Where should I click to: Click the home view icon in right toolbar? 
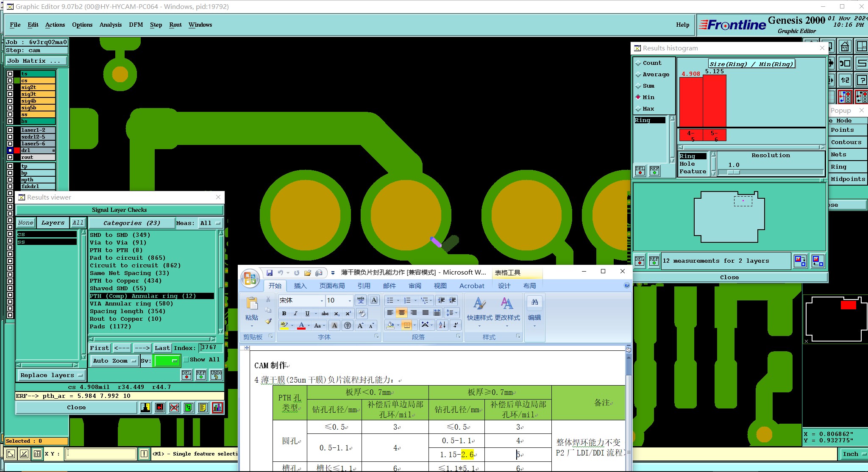coord(845,47)
